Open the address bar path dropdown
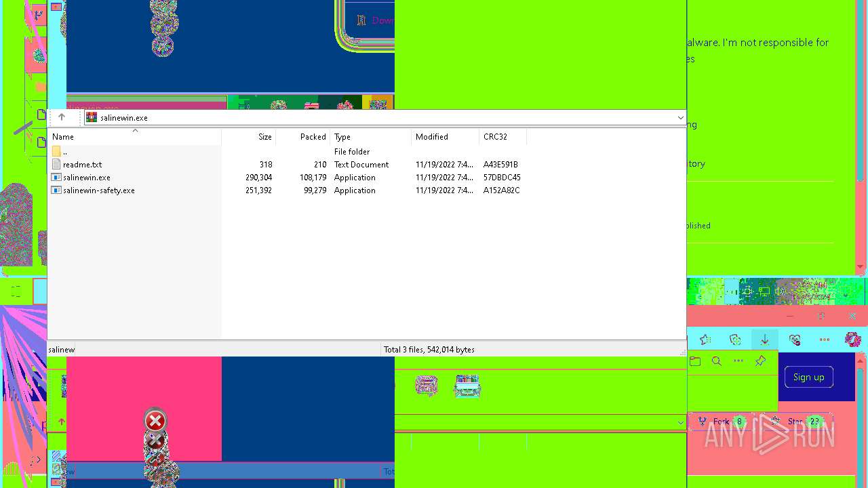 pos(680,118)
